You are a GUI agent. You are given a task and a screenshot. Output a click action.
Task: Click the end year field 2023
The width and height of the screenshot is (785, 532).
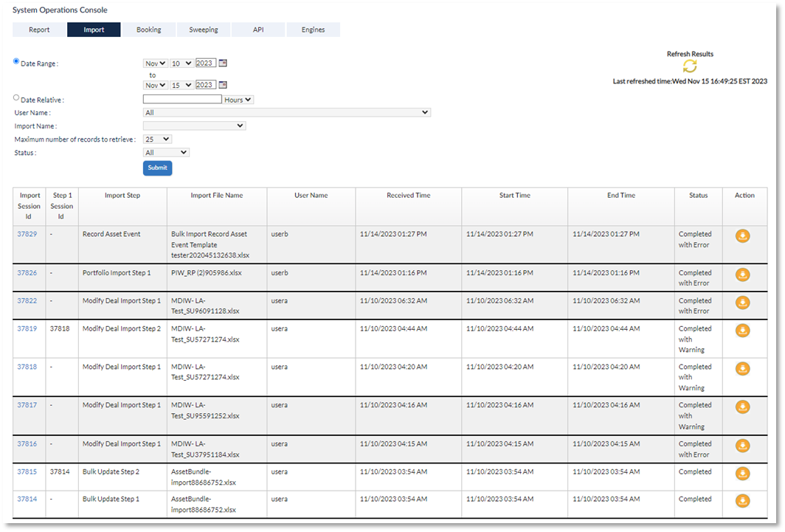205,85
